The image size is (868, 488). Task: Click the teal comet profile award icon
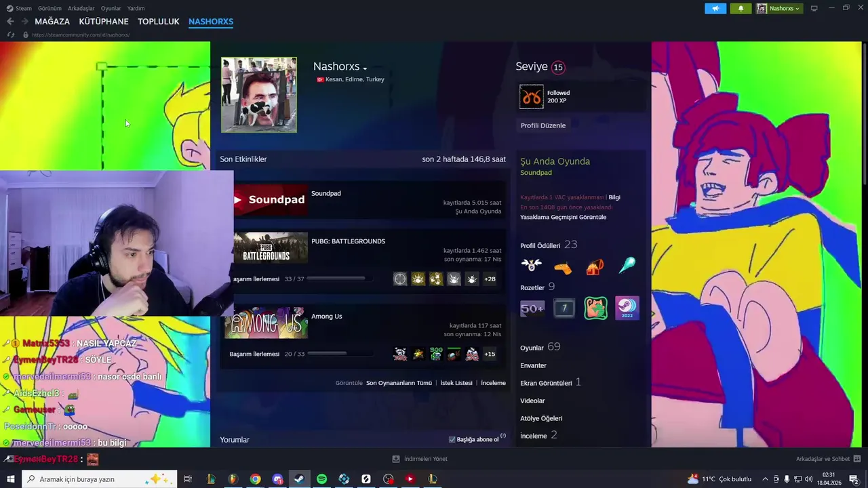point(627,266)
